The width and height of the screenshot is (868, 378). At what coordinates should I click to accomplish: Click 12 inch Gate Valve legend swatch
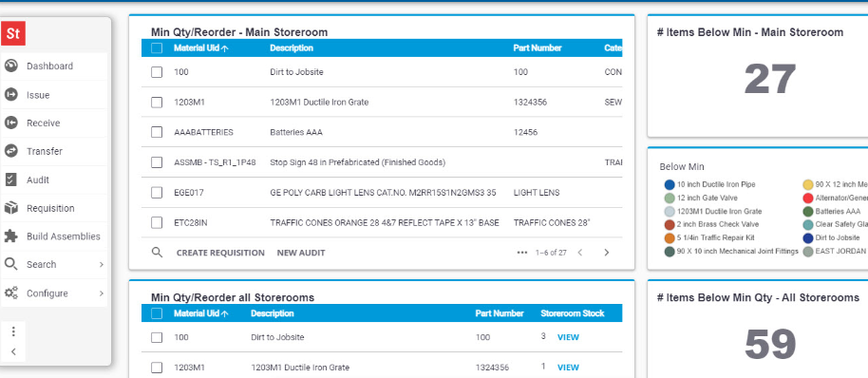coord(670,198)
